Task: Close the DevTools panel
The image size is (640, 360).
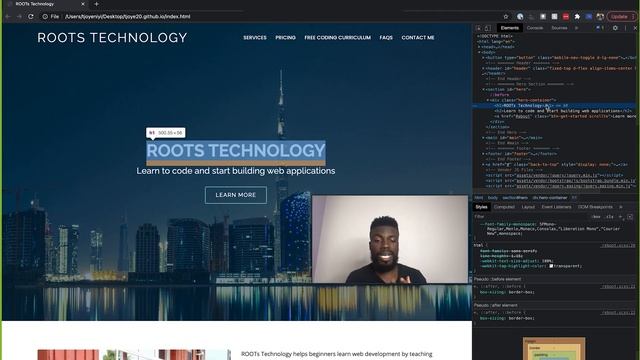Action: pyautogui.click(x=635, y=28)
